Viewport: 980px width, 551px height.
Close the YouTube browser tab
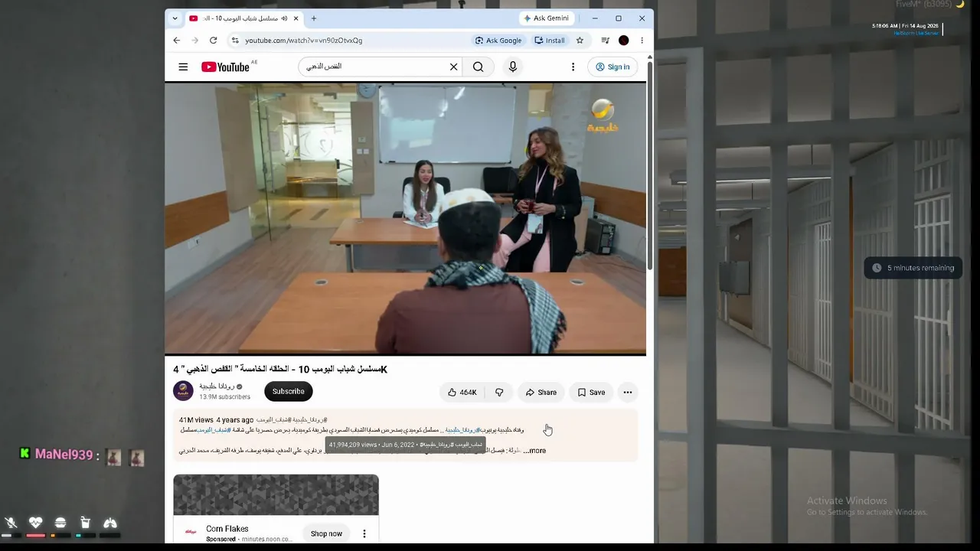(x=296, y=18)
